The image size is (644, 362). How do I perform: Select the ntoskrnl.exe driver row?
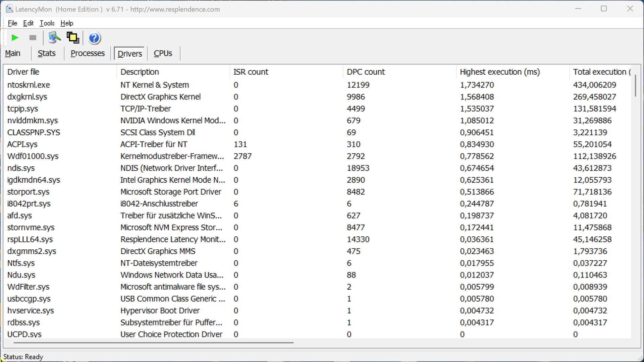pos(29,85)
